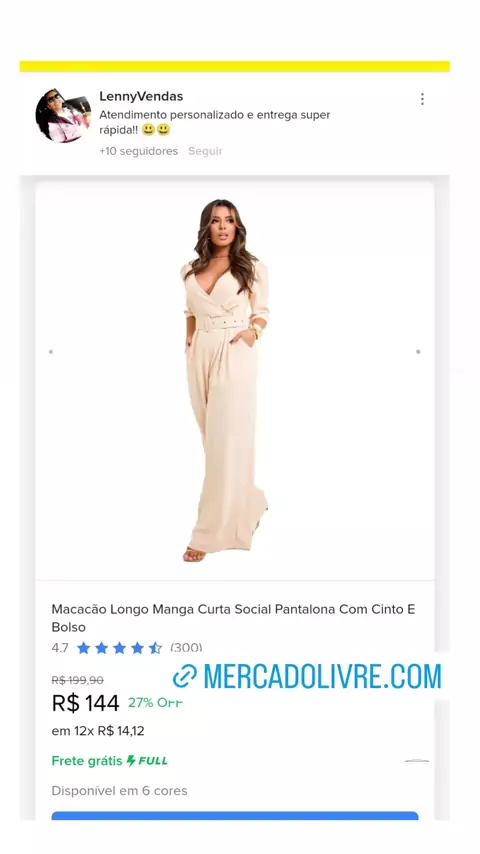Go to previous image via left dot
The width and height of the screenshot is (480, 854).
51,352
